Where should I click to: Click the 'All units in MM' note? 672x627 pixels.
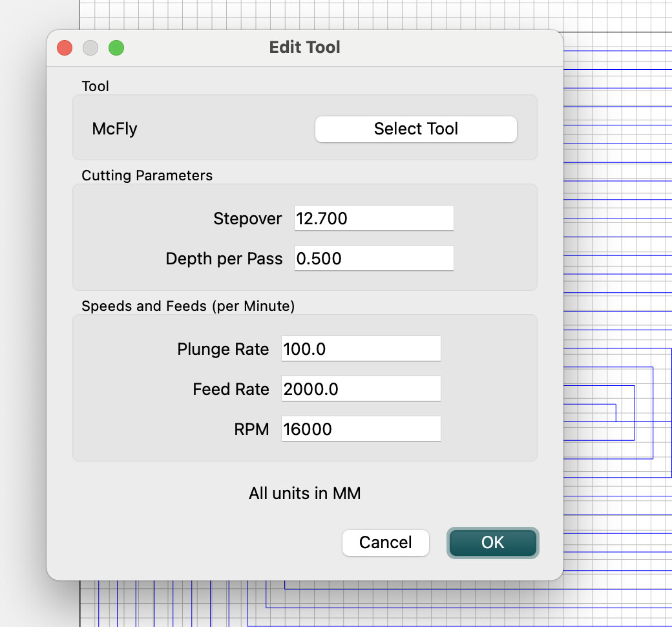304,494
